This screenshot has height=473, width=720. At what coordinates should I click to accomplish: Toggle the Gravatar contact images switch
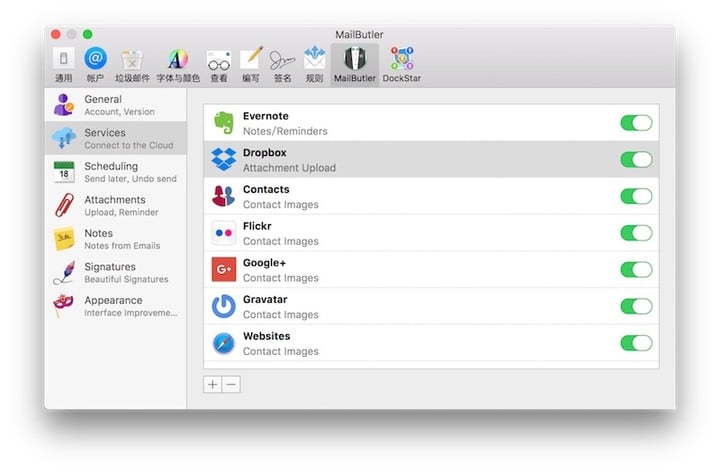[x=635, y=306]
